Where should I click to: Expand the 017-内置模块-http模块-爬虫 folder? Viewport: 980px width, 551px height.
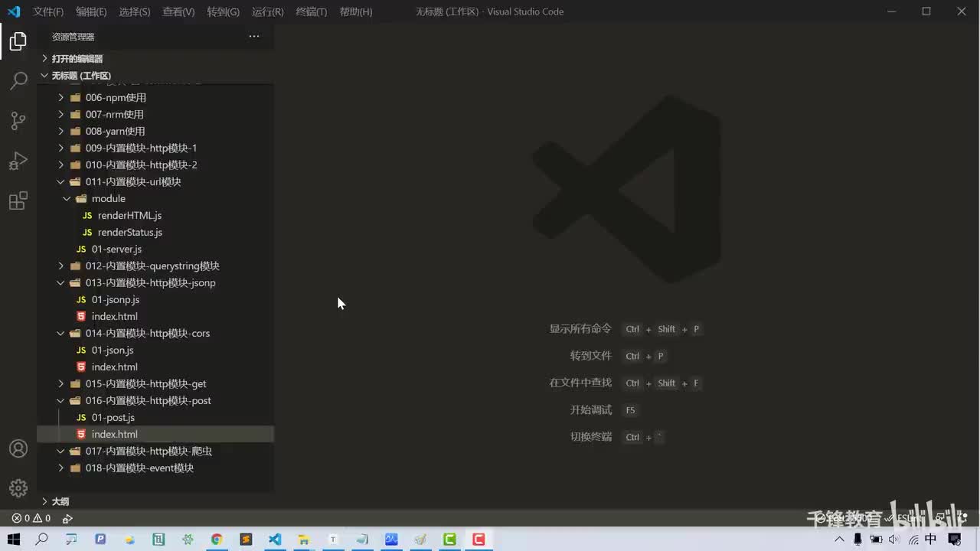coord(155,451)
